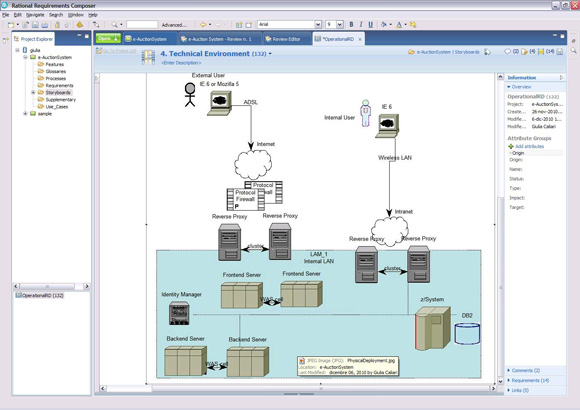Collapse the Overview section
The width and height of the screenshot is (580, 410).
pos(509,87)
